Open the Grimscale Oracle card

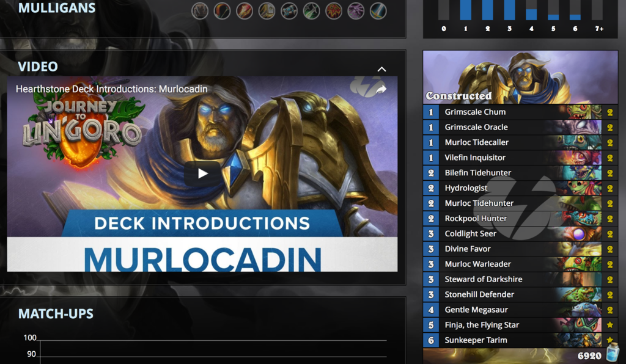coord(520,127)
